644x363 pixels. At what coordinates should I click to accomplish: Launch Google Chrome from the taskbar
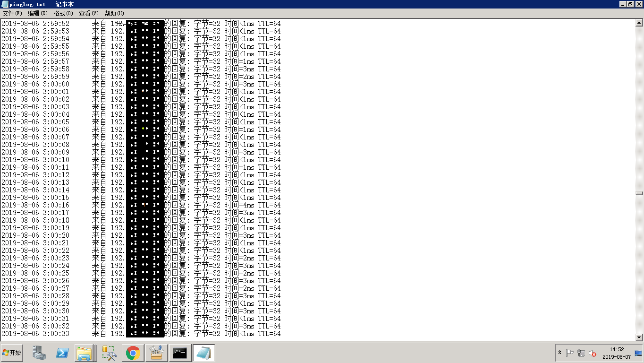tap(133, 353)
